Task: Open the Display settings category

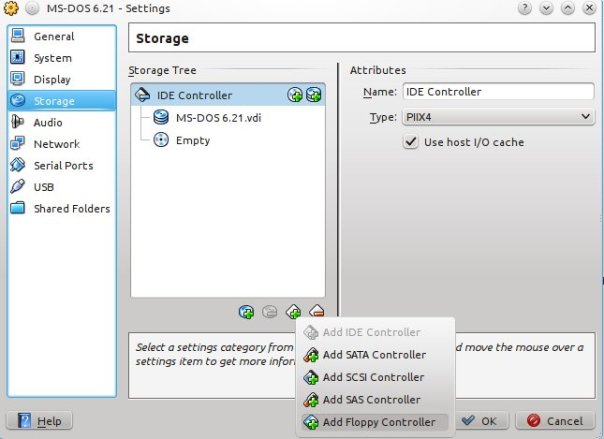Action: [x=62, y=79]
